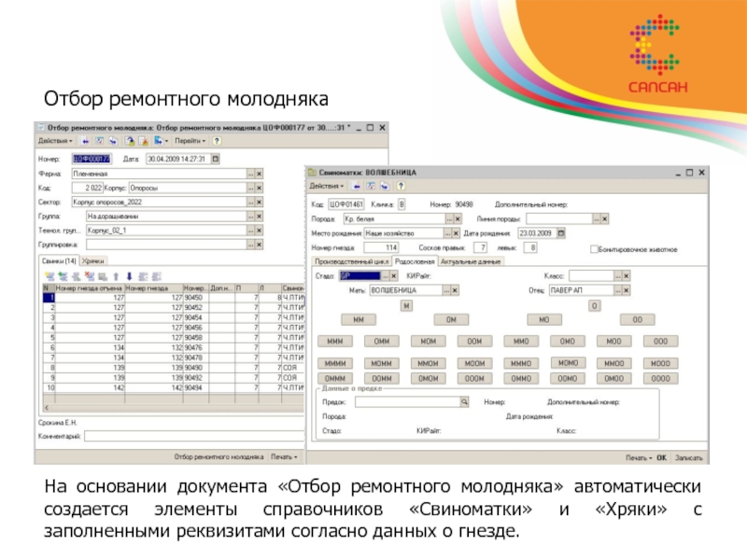The width and height of the screenshot is (747, 560).
Task: Clear the Ферма field with X button
Action: [x=260, y=174]
